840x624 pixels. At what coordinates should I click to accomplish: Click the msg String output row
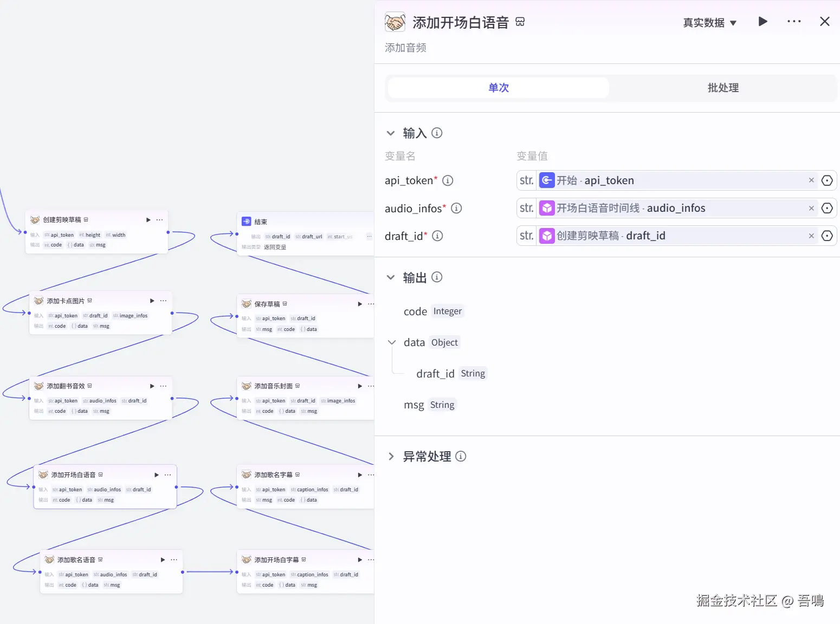tap(430, 405)
